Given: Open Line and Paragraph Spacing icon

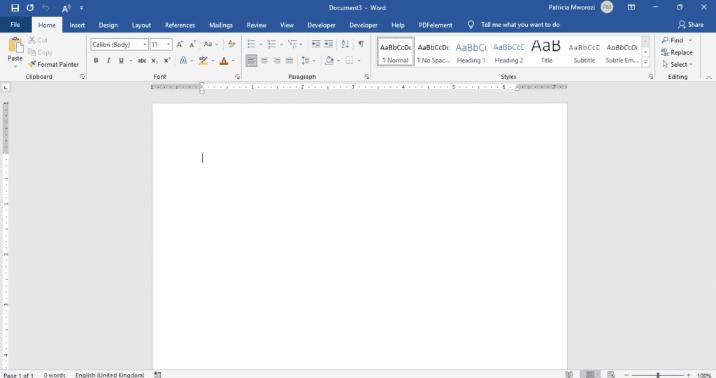Looking at the screenshot, I should tap(305, 60).
